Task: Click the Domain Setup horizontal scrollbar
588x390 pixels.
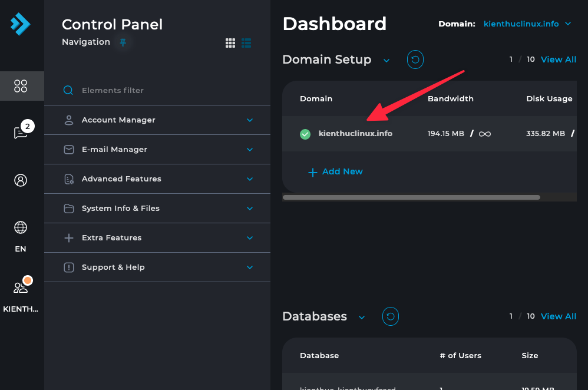Action: pos(411,197)
